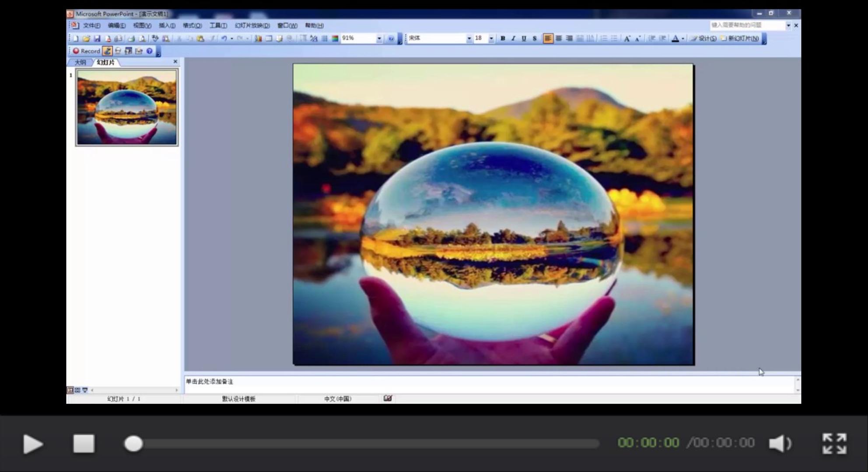Viewport: 868px width, 472px height.
Task: Open the font size dropdown showing 18
Action: click(491, 38)
